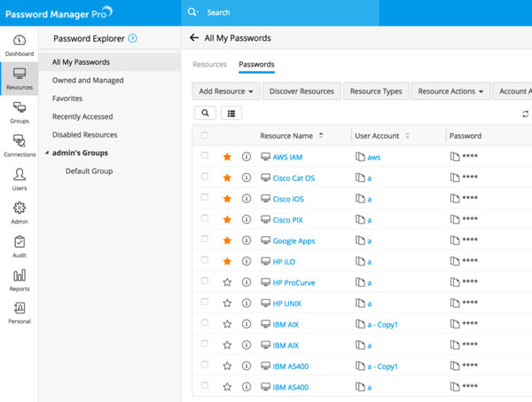
Task: Click the magnifier search button above table
Action: [205, 113]
